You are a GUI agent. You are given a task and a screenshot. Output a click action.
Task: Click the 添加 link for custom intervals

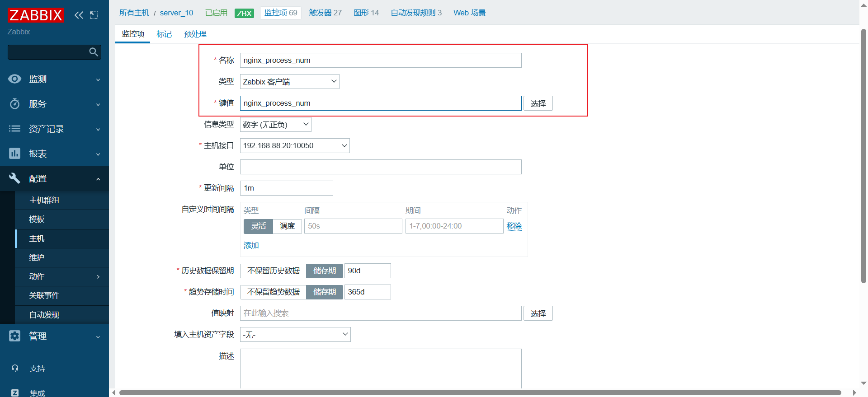[251, 245]
